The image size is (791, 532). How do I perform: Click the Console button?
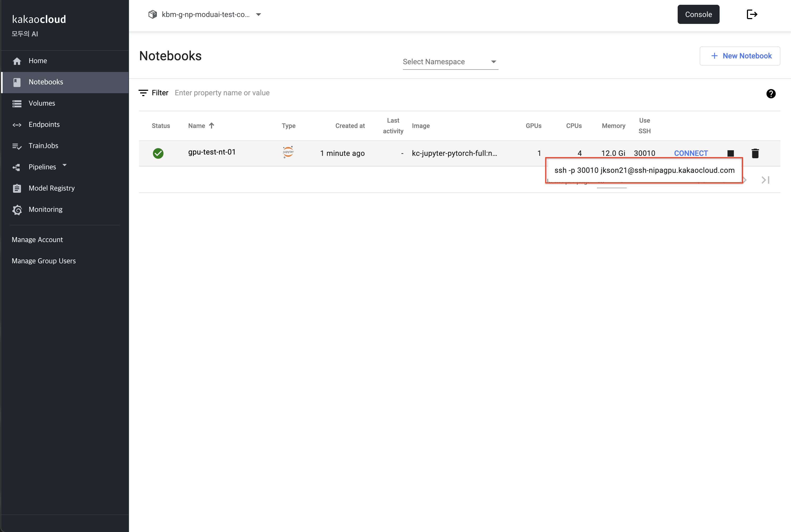(698, 15)
